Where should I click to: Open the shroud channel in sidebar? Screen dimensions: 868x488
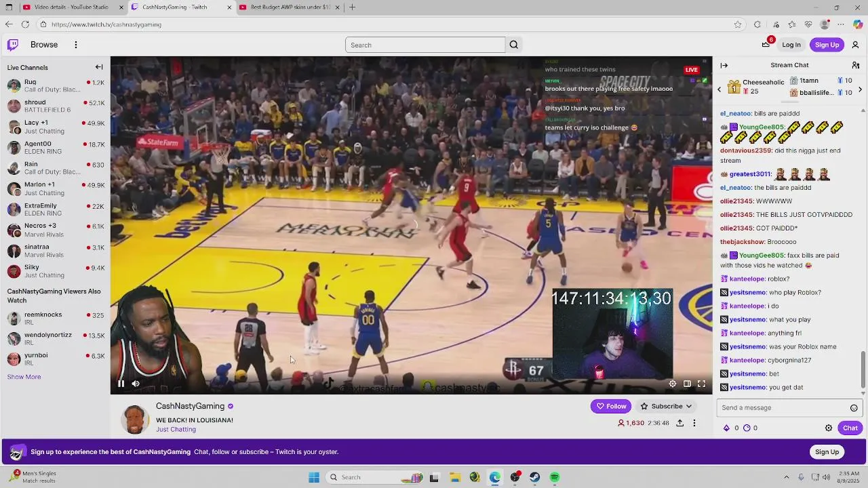click(x=55, y=106)
